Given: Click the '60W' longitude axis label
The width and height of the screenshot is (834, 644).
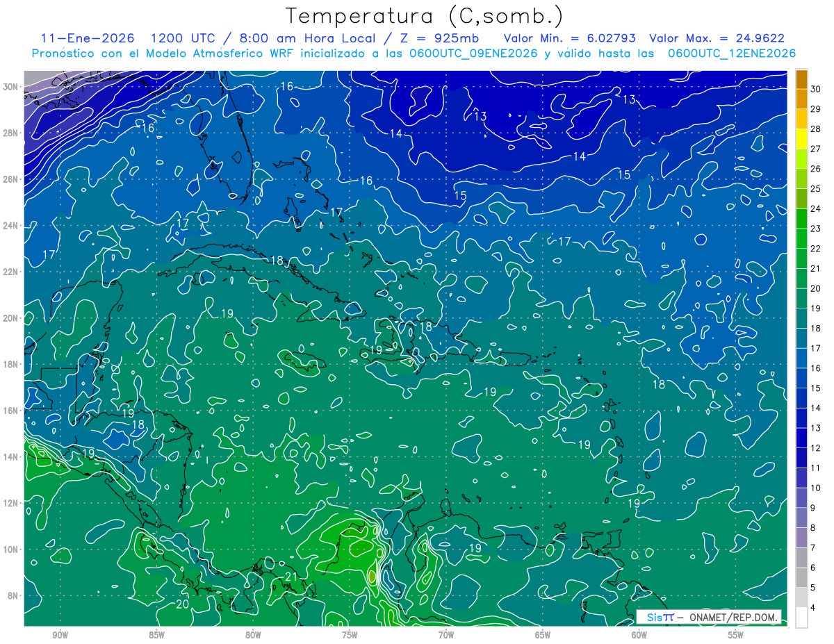Looking at the screenshot, I should pyautogui.click(x=639, y=635).
